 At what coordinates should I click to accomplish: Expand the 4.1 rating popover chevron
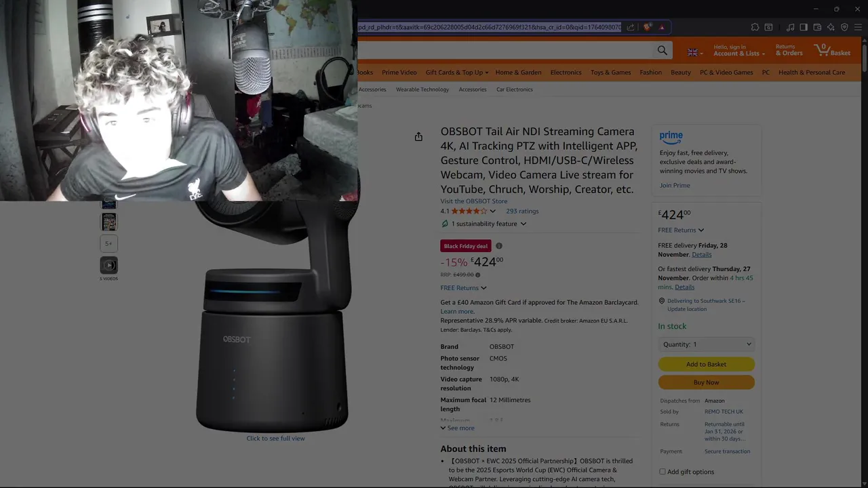(x=492, y=211)
